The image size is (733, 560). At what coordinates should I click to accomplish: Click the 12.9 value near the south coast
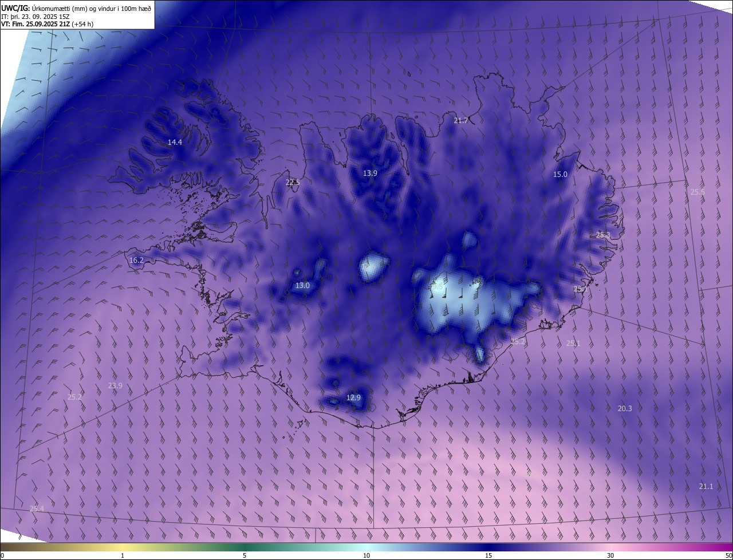pyautogui.click(x=354, y=397)
